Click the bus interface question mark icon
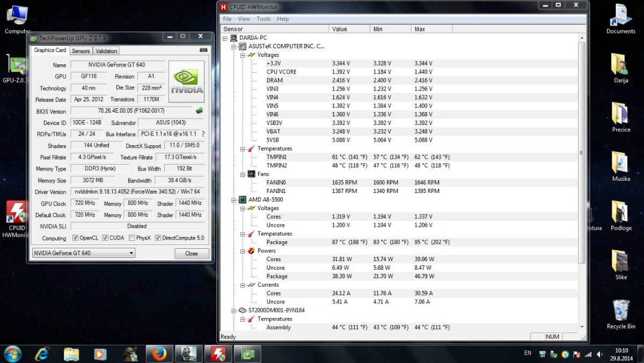This screenshot has height=363, width=644. (x=203, y=134)
